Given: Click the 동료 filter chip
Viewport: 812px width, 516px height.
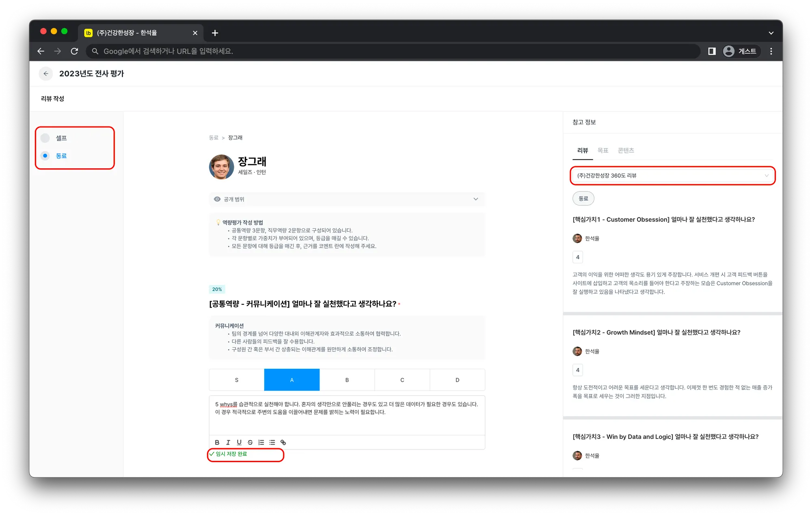Looking at the screenshot, I should (583, 198).
